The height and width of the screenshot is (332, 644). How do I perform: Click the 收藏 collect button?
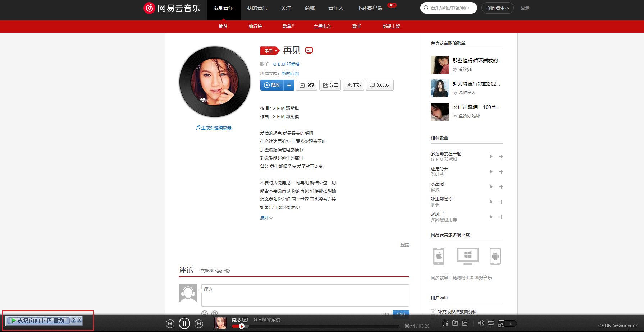coord(306,85)
